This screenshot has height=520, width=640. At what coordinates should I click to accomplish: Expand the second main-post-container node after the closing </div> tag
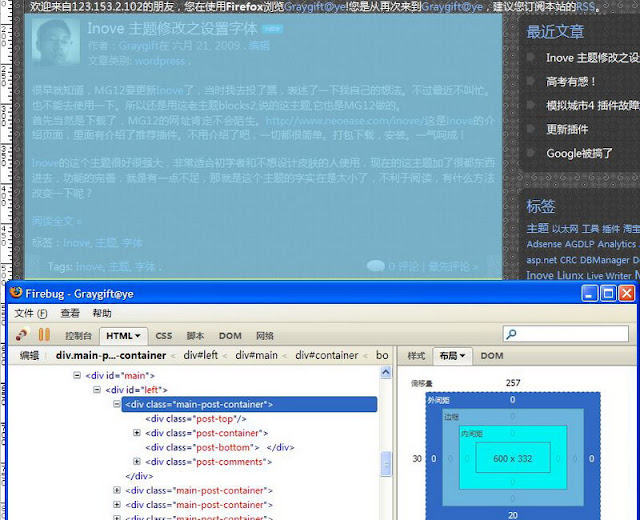click(117, 504)
